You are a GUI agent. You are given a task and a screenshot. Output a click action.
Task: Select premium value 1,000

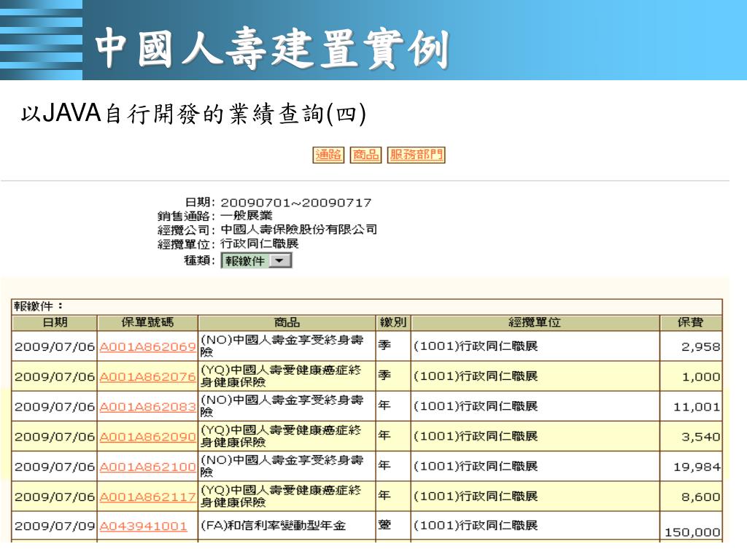click(x=701, y=377)
